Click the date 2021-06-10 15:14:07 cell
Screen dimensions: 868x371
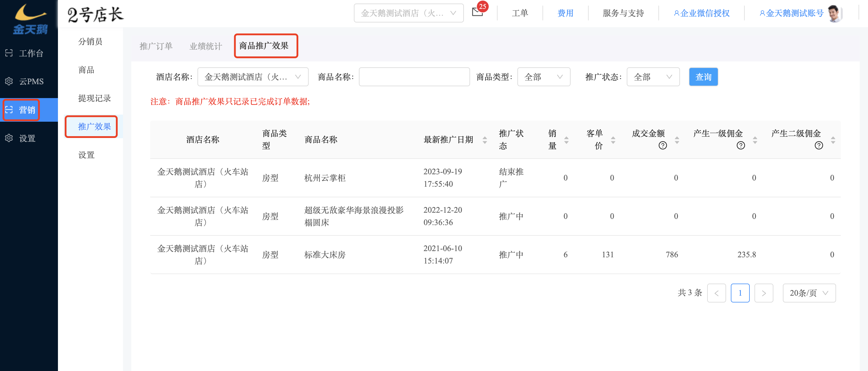click(x=443, y=255)
